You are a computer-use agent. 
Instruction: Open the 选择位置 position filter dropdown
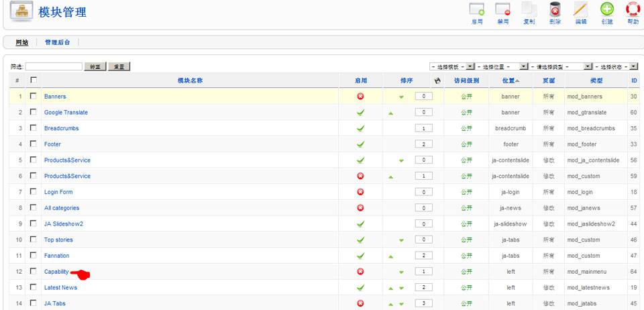point(502,66)
